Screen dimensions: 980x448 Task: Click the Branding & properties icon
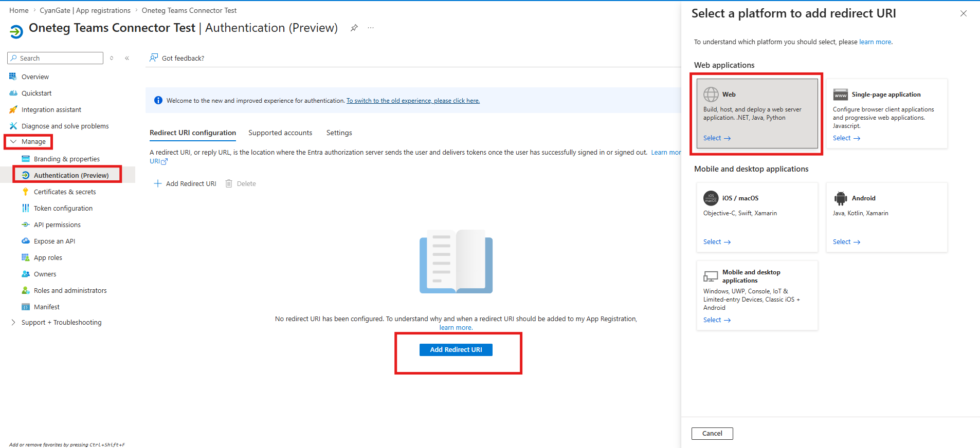click(x=26, y=159)
